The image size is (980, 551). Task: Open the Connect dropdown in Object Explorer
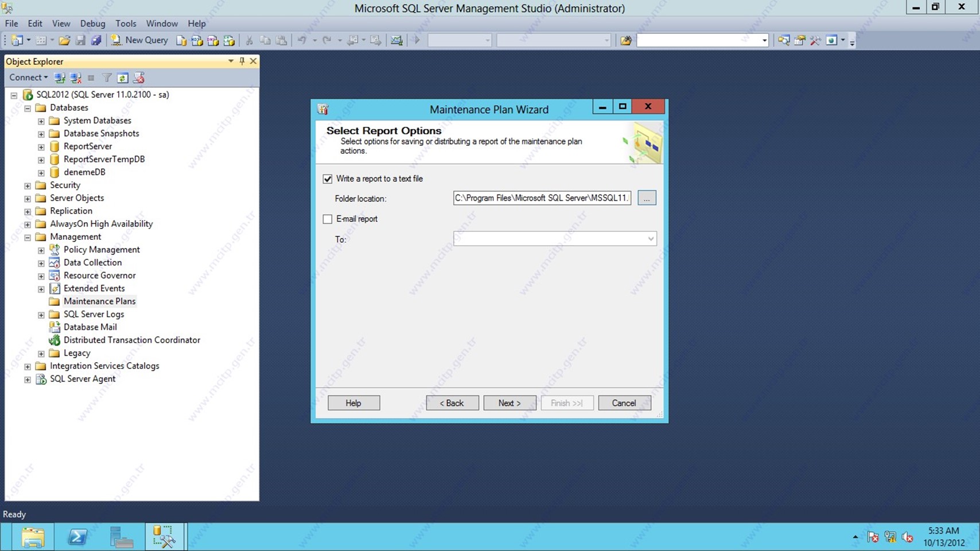coord(28,77)
